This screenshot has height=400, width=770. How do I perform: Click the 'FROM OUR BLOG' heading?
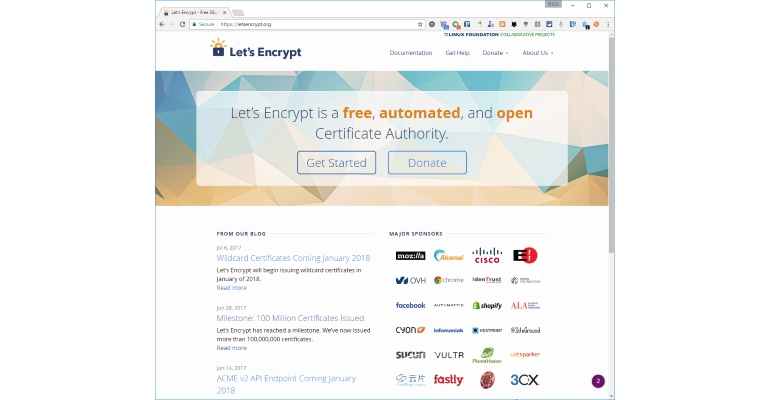[x=241, y=234]
